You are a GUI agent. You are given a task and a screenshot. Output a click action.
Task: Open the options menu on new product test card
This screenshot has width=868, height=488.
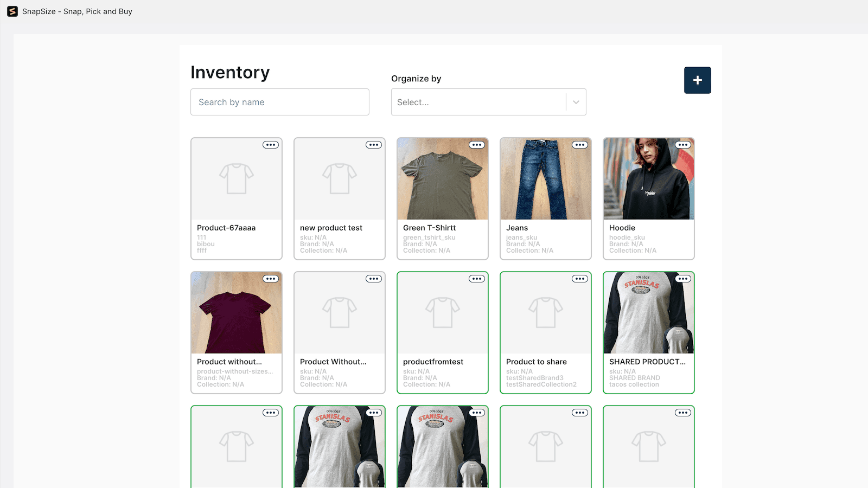[374, 145]
